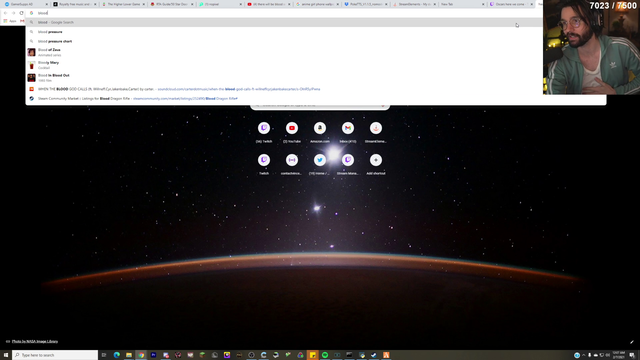Click the taskbar clock and date

click(619, 355)
